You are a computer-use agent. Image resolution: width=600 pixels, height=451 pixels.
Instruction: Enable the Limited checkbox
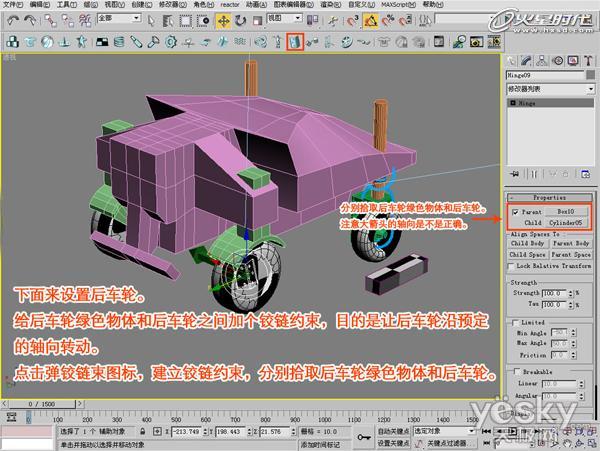pyautogui.click(x=515, y=323)
